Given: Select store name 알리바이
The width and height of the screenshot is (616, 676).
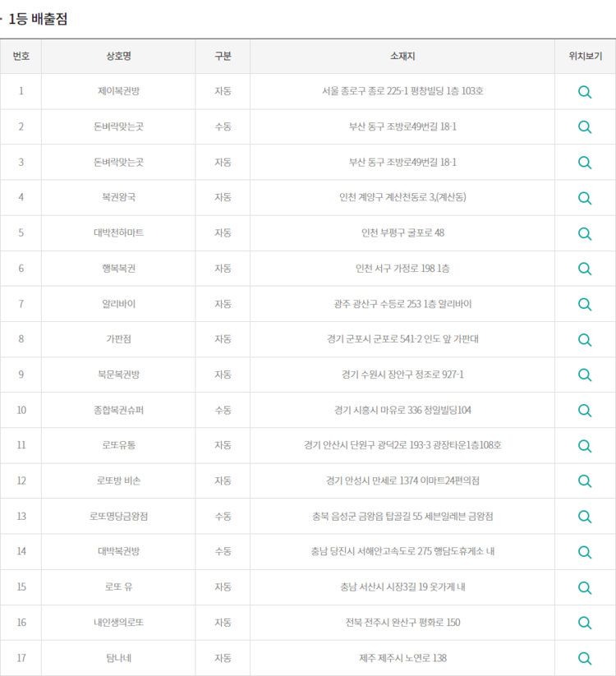Looking at the screenshot, I should [x=118, y=304].
